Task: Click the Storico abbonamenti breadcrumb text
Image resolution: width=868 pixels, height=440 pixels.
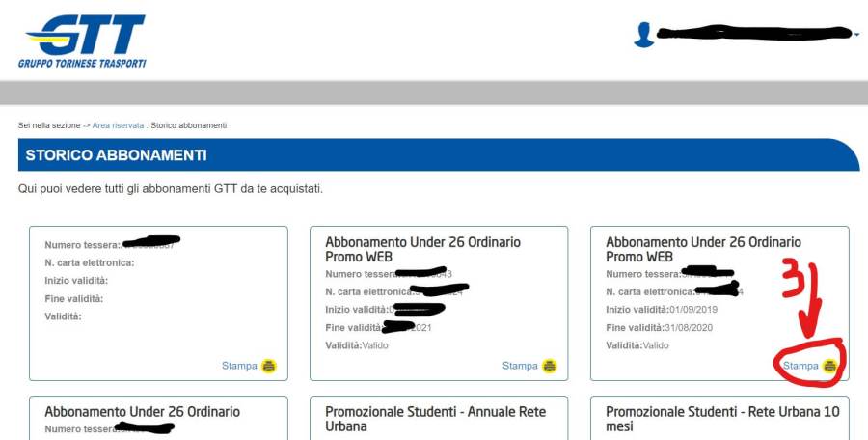Action: (x=189, y=125)
